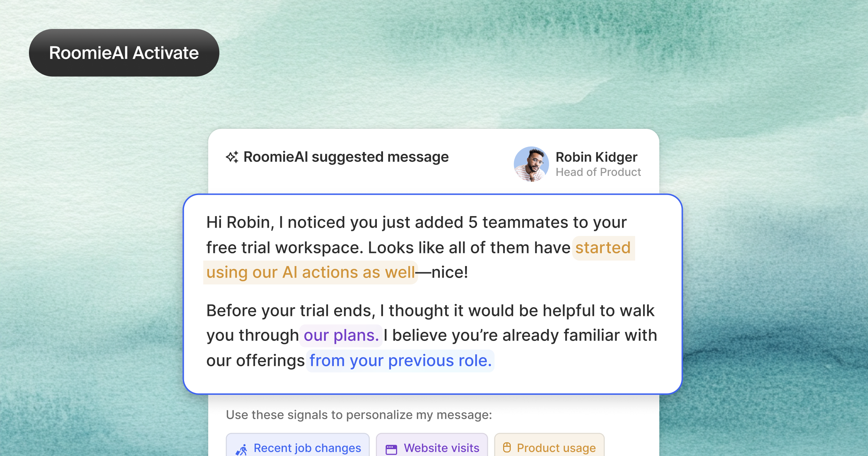Click the sparkle icon beside RoomieAI suggested message
Screen dimensions: 868x456
click(231, 157)
